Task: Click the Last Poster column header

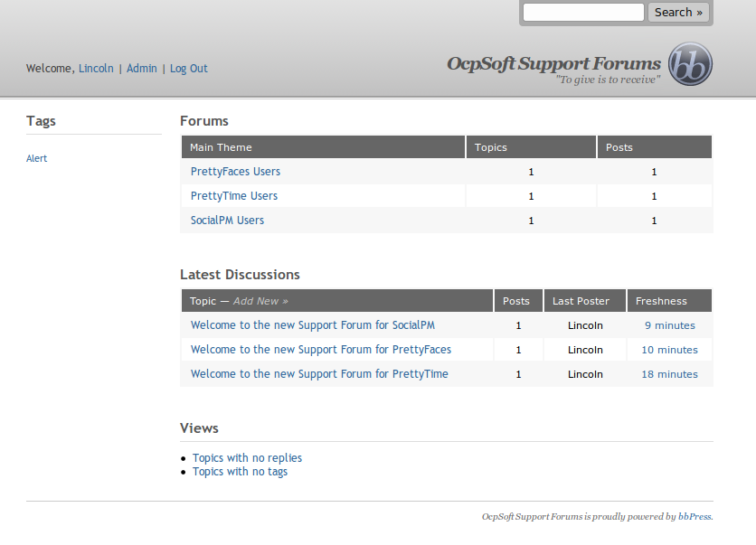Action: click(585, 301)
